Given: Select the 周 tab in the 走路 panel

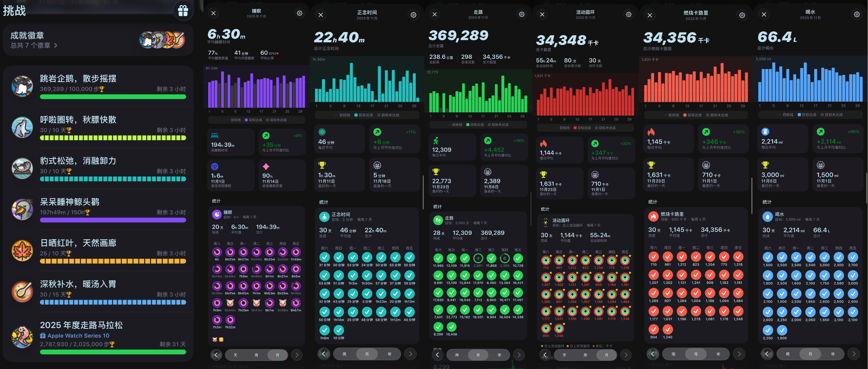Looking at the screenshot, I should (456, 354).
